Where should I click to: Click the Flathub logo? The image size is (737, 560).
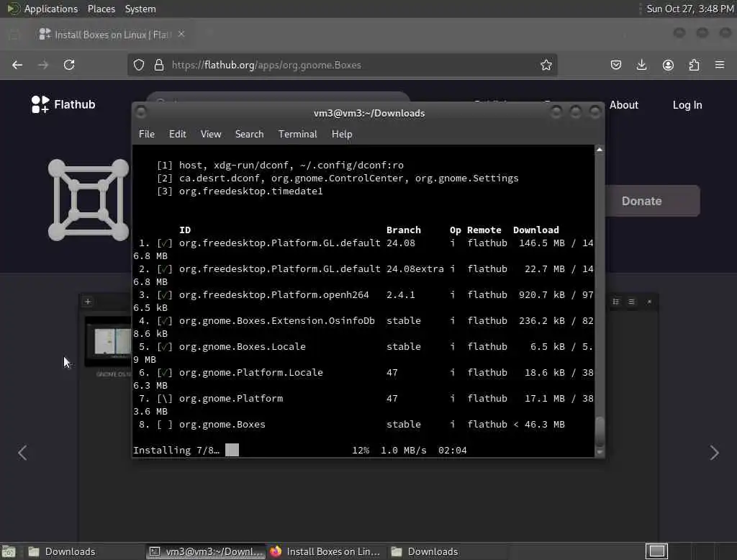pyautogui.click(x=63, y=104)
